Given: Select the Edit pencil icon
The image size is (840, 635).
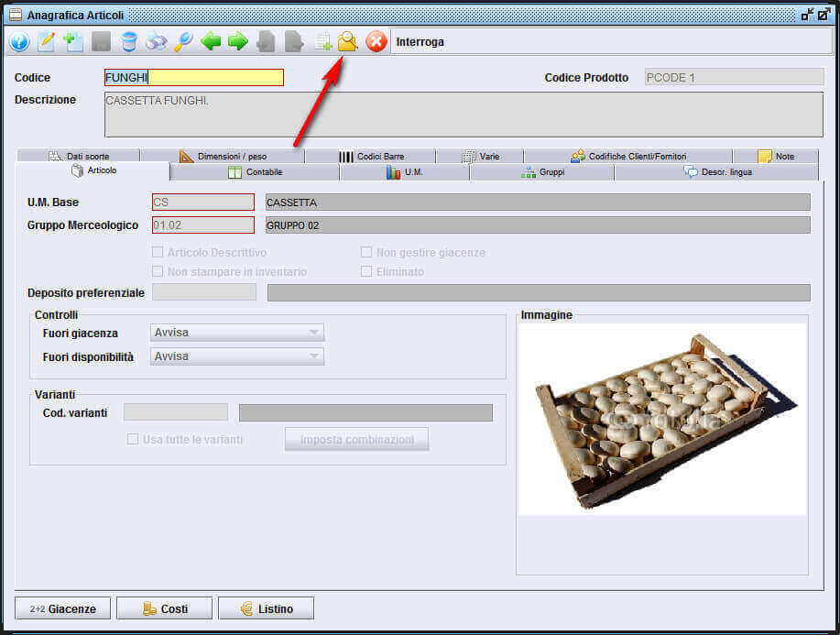Looking at the screenshot, I should click(x=46, y=42).
